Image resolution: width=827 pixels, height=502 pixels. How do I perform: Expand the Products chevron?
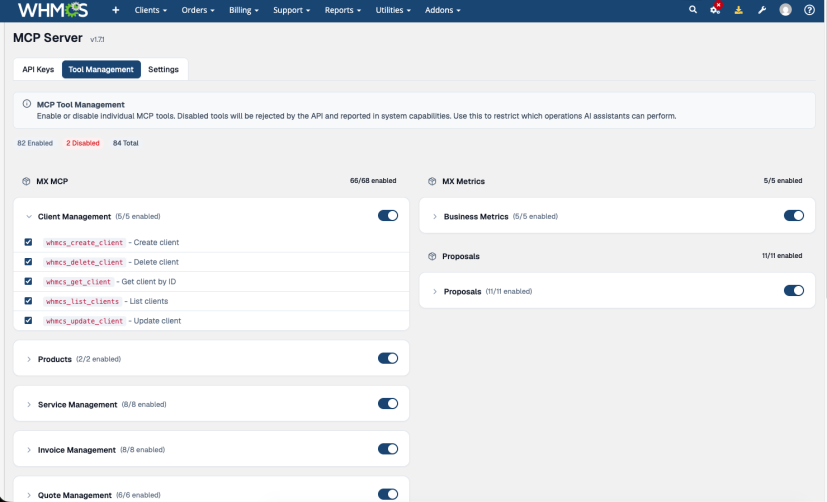[29, 359]
